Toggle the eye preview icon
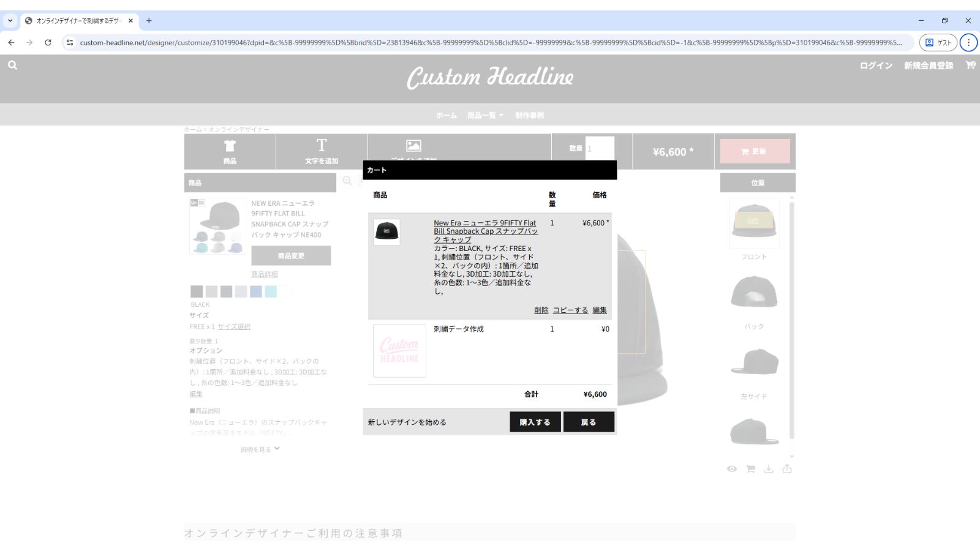980x551 pixels. [x=732, y=469]
